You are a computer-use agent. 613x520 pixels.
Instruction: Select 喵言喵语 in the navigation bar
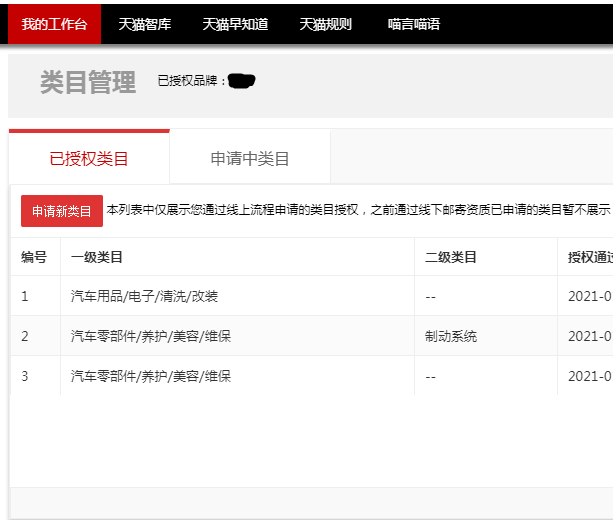tap(414, 24)
